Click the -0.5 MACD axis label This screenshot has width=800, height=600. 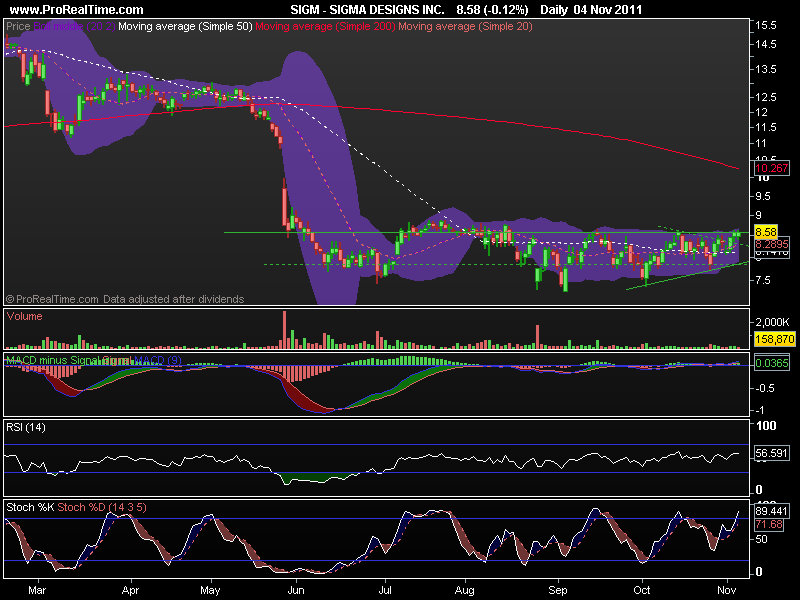765,389
